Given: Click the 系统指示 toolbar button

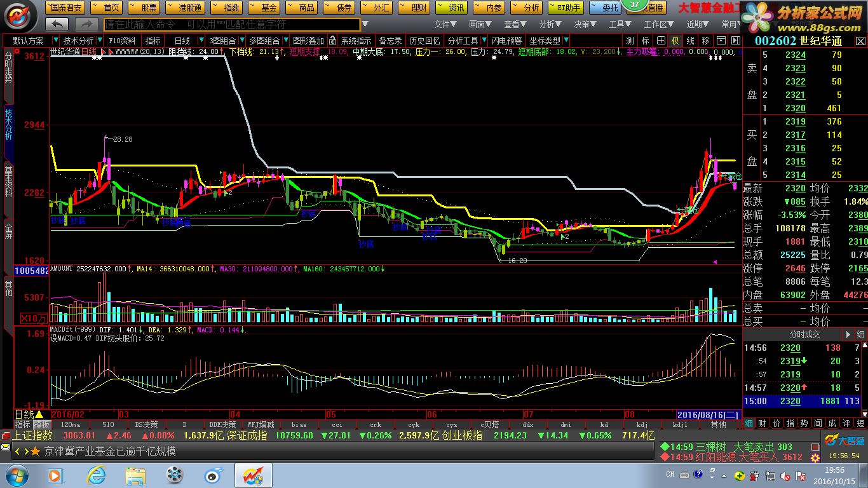Looking at the screenshot, I should pos(356,41).
